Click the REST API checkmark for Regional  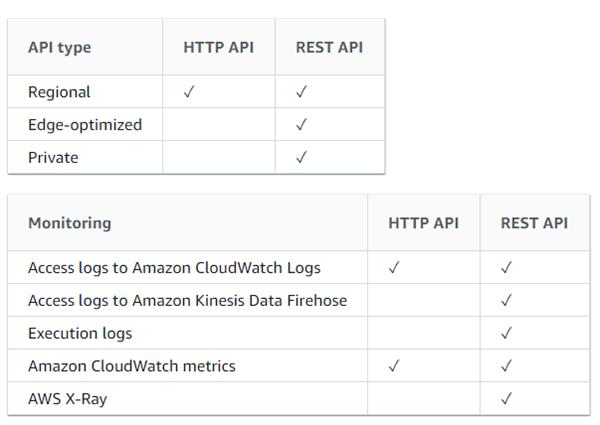(301, 92)
